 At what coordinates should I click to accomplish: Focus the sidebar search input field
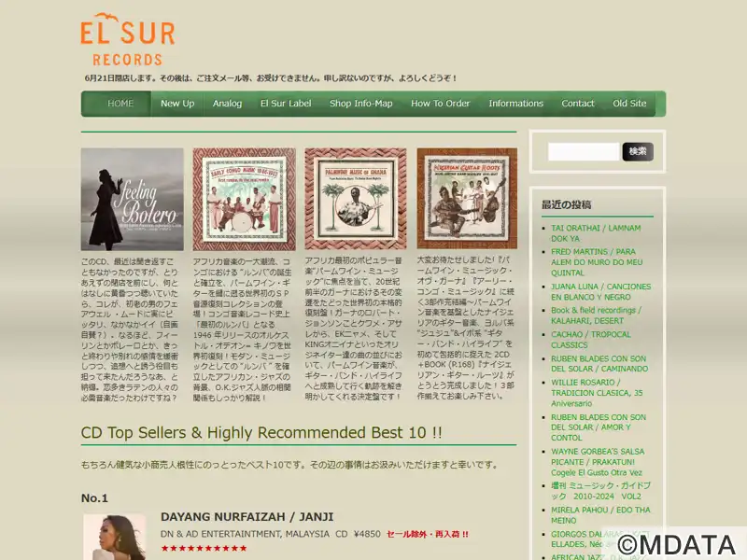(584, 152)
